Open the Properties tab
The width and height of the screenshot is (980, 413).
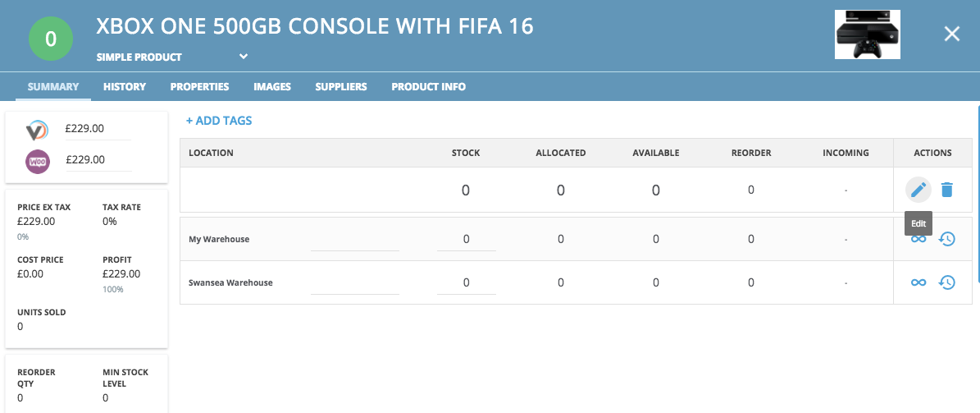click(199, 86)
